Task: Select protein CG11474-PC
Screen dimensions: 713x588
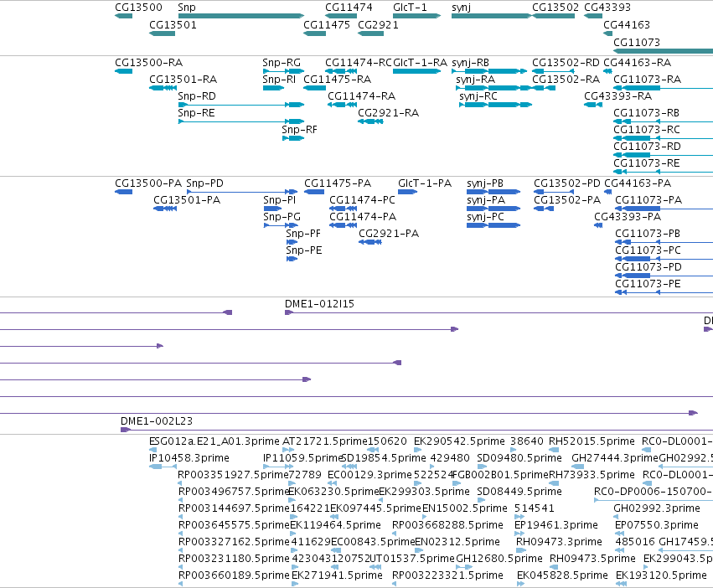Action: point(343,209)
